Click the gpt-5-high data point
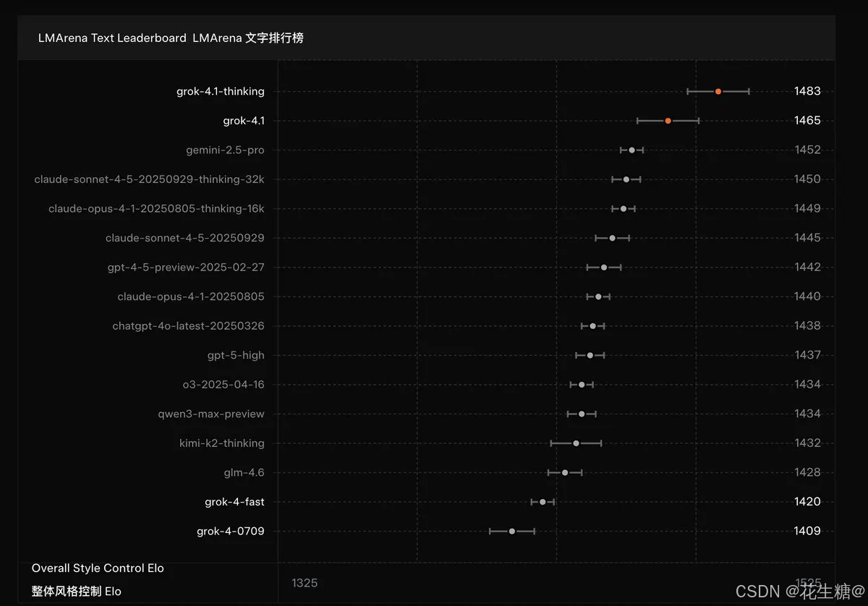The width and height of the screenshot is (868, 606). pos(590,355)
